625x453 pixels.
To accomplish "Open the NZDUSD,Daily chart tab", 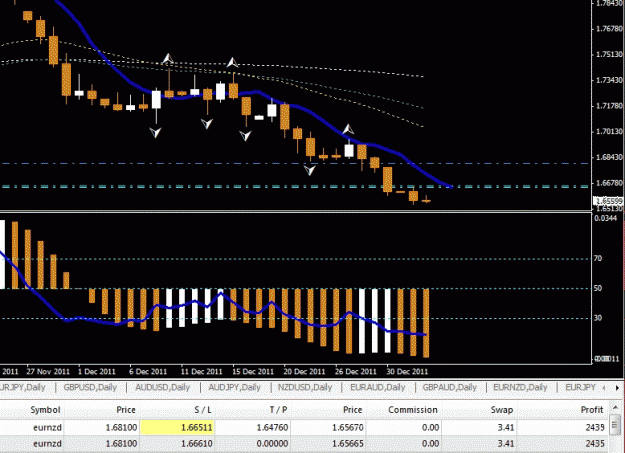I will click(x=305, y=387).
